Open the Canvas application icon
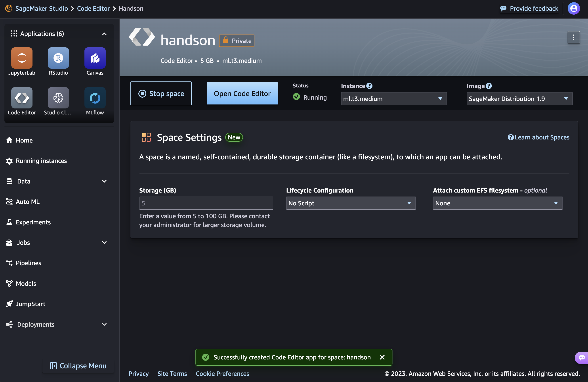The height and width of the screenshot is (382, 588). [95, 58]
